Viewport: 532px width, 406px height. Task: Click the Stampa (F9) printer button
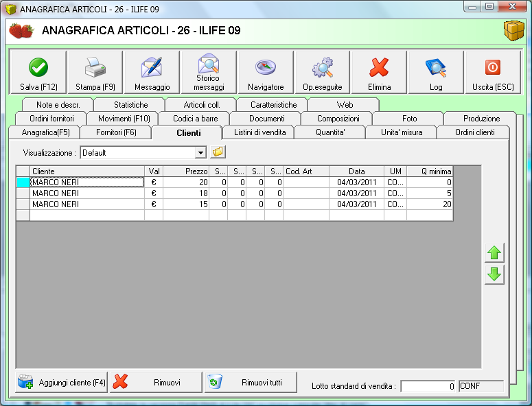pyautogui.click(x=95, y=72)
